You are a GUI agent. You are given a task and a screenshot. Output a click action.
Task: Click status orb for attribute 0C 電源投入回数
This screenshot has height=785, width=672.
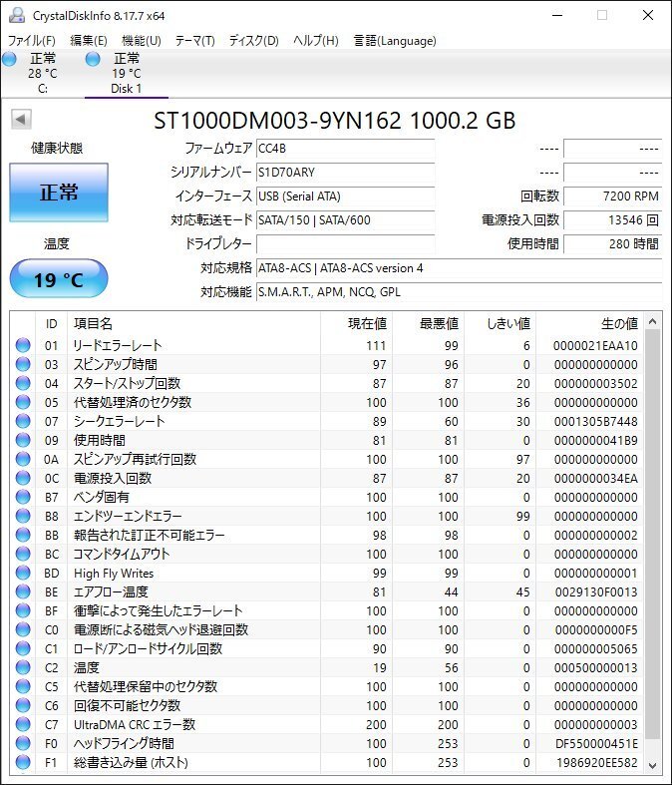[x=23, y=478]
